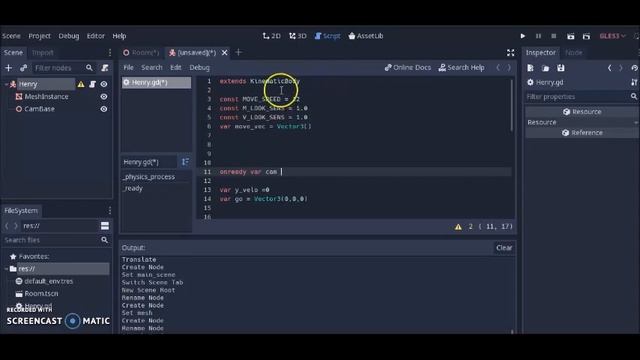This screenshot has height=360, width=640.
Task: Select default_env.tres file
Action: pyautogui.click(x=44, y=281)
